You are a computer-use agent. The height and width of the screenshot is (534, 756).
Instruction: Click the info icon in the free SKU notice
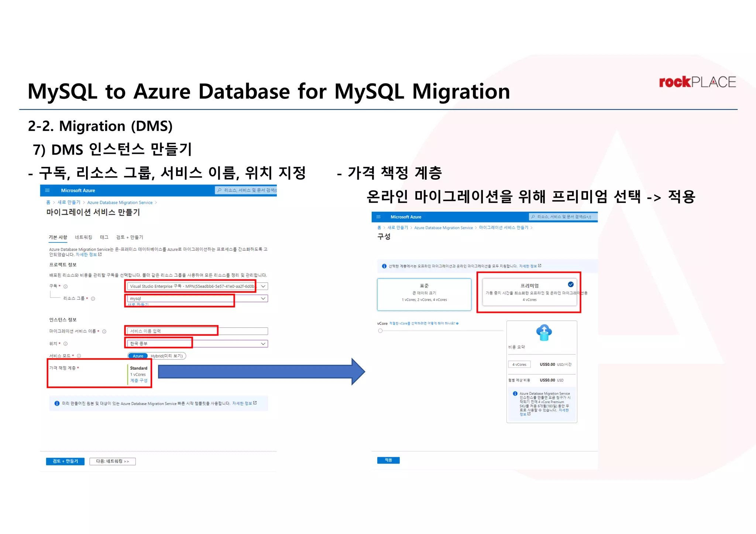pyautogui.click(x=515, y=394)
